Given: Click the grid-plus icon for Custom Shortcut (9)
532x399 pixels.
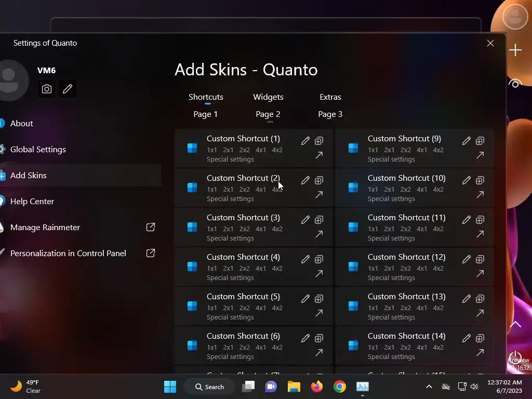Looking at the screenshot, I should (x=480, y=141).
